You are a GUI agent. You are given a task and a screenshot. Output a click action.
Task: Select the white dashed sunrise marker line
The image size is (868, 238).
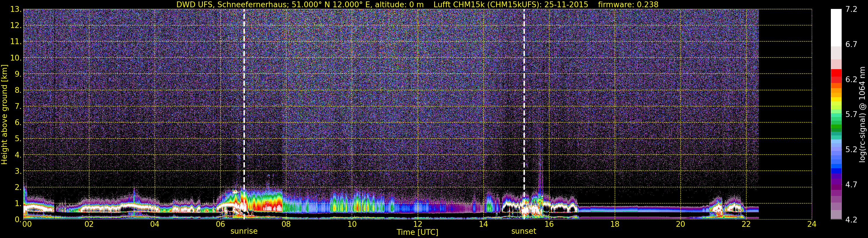point(244,114)
